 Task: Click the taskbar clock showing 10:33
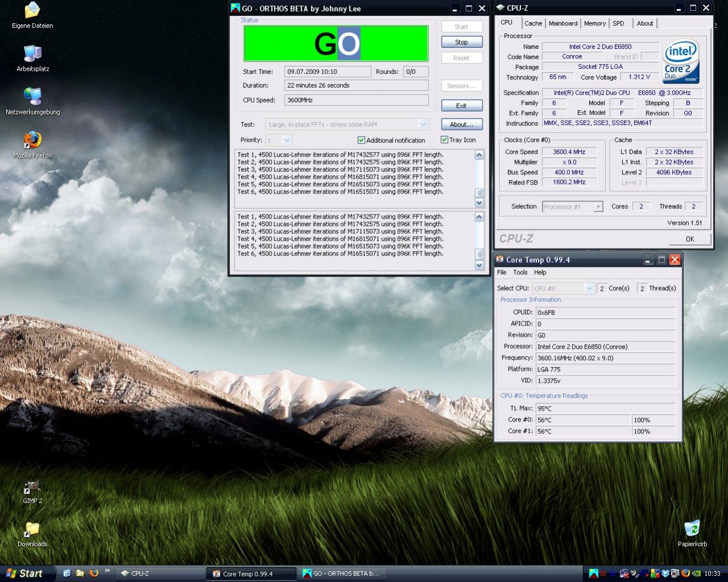pyautogui.click(x=713, y=573)
